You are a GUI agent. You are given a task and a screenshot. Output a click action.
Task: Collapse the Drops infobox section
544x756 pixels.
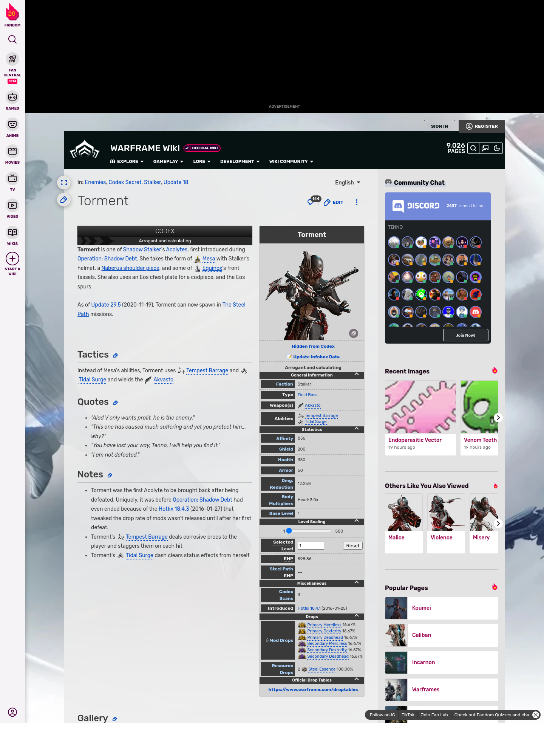click(x=357, y=616)
